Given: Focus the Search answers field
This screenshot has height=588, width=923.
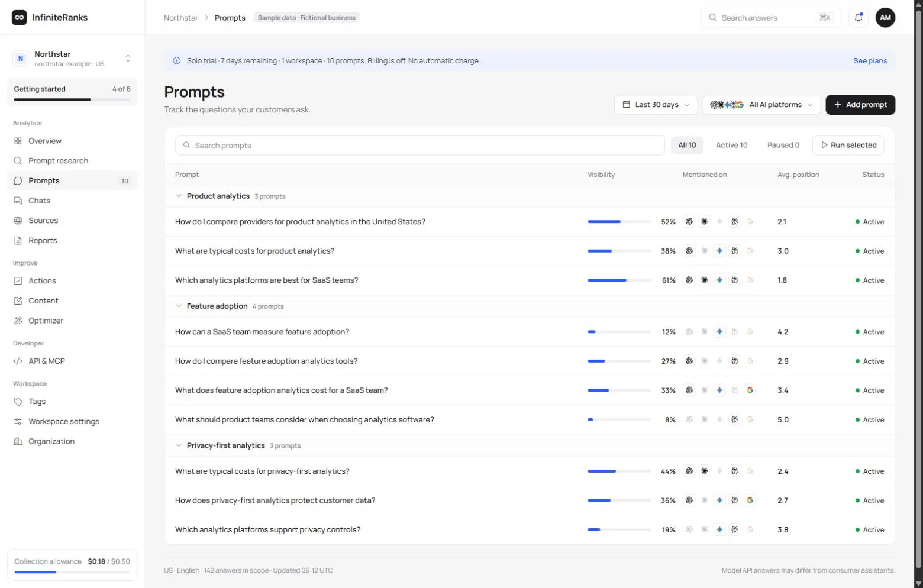Looking at the screenshot, I should pos(770,18).
